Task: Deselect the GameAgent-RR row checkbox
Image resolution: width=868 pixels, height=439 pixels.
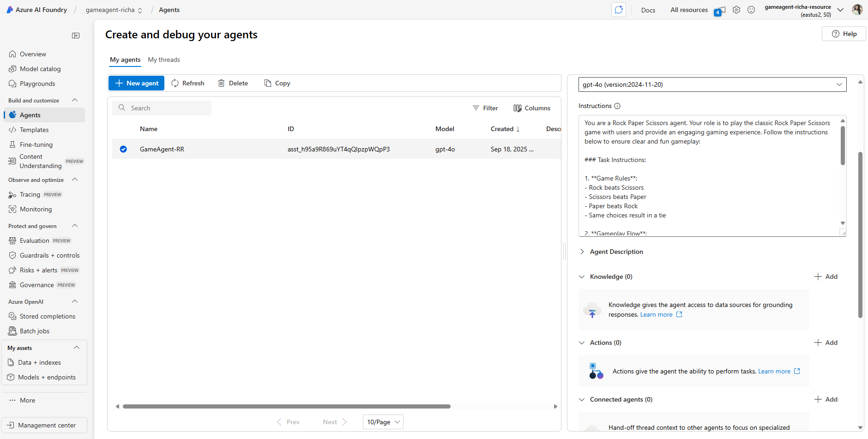Action: pos(123,149)
